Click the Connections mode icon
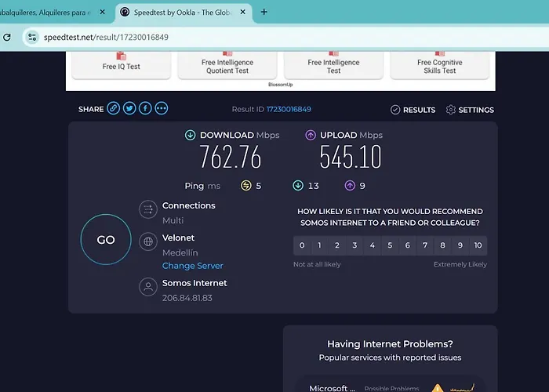This screenshot has width=549, height=392. pyautogui.click(x=148, y=209)
